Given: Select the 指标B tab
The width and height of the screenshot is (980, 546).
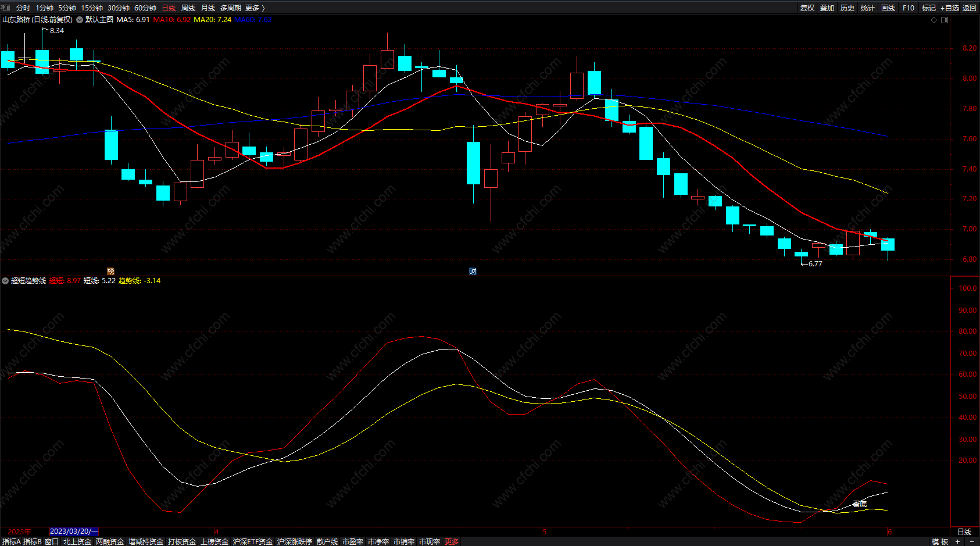Looking at the screenshot, I should 33,541.
